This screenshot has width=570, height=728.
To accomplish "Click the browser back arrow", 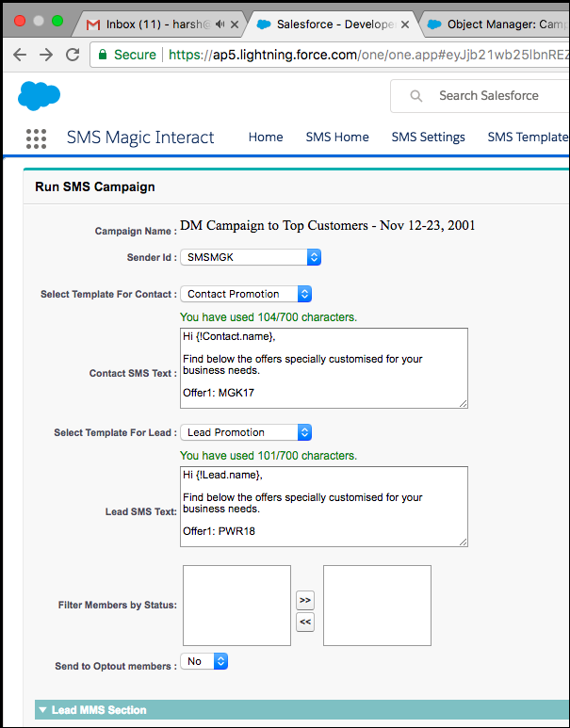I will 20,55.
